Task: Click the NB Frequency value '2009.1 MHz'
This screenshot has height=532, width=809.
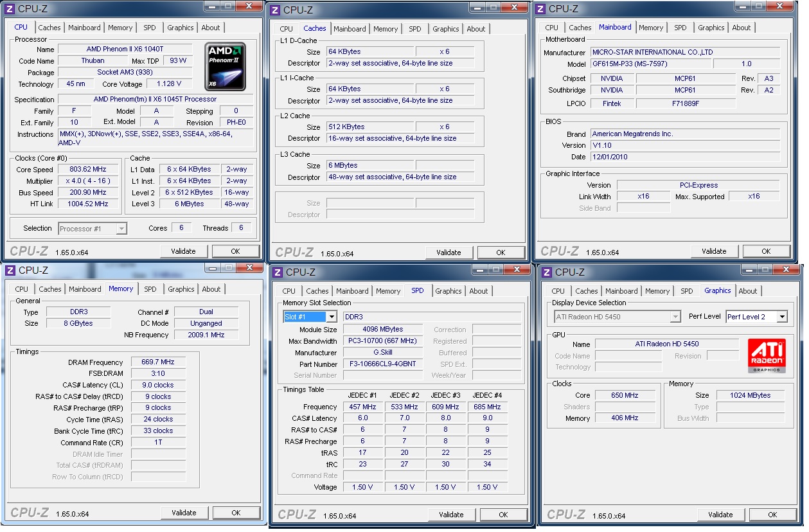Action: [x=206, y=335]
